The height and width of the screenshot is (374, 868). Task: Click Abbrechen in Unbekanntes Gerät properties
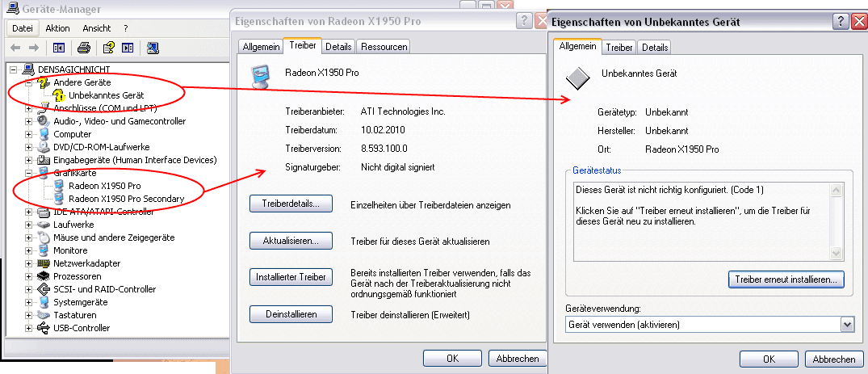834,359
